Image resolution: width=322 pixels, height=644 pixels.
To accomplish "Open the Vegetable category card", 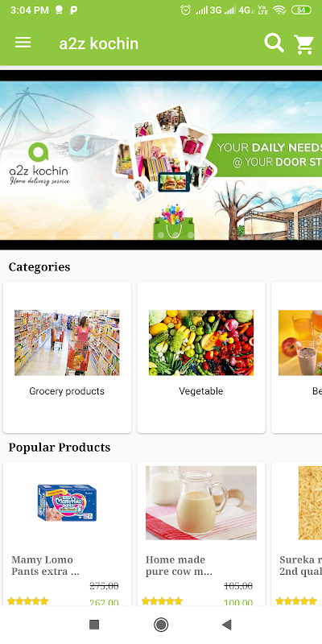I will click(x=201, y=357).
